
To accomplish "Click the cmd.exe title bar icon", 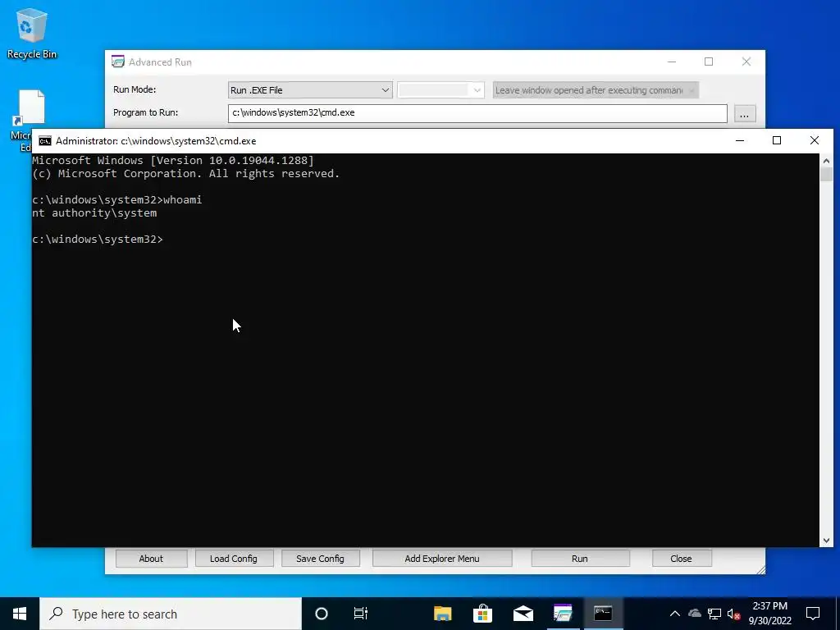I will click(45, 141).
